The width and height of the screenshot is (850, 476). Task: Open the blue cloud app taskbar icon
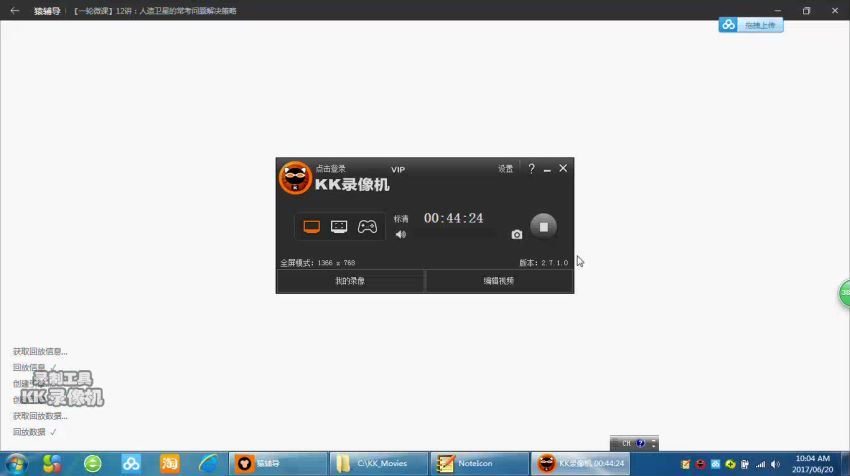(131, 464)
